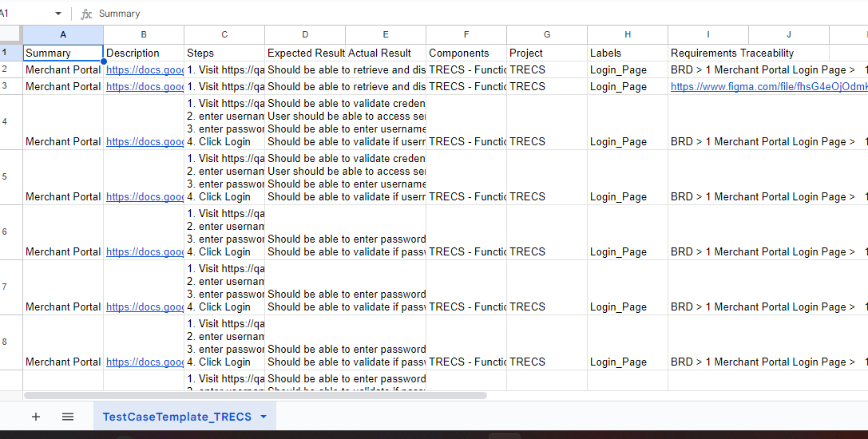
Task: Click the formula bar showing Summary
Action: 479,14
